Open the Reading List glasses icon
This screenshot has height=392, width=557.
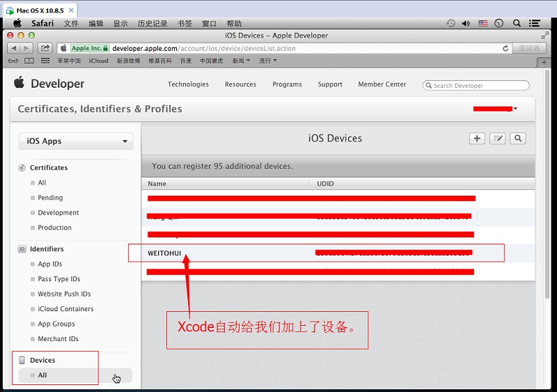pyautogui.click(x=13, y=61)
